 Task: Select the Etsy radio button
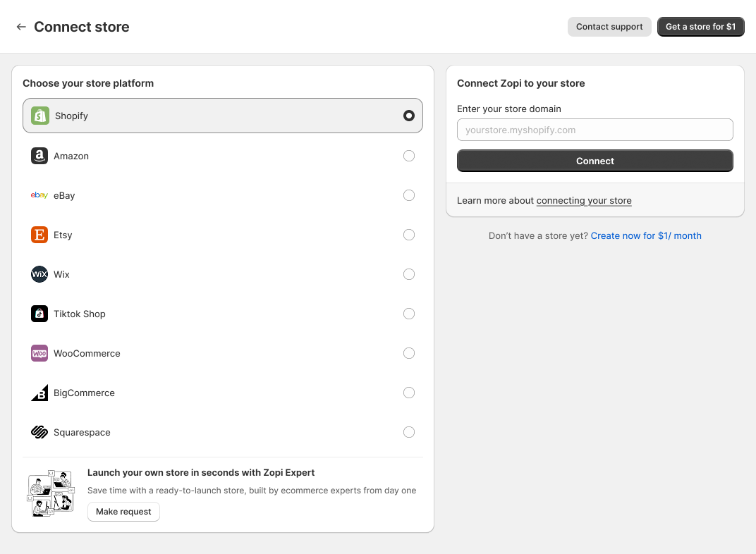pos(409,235)
